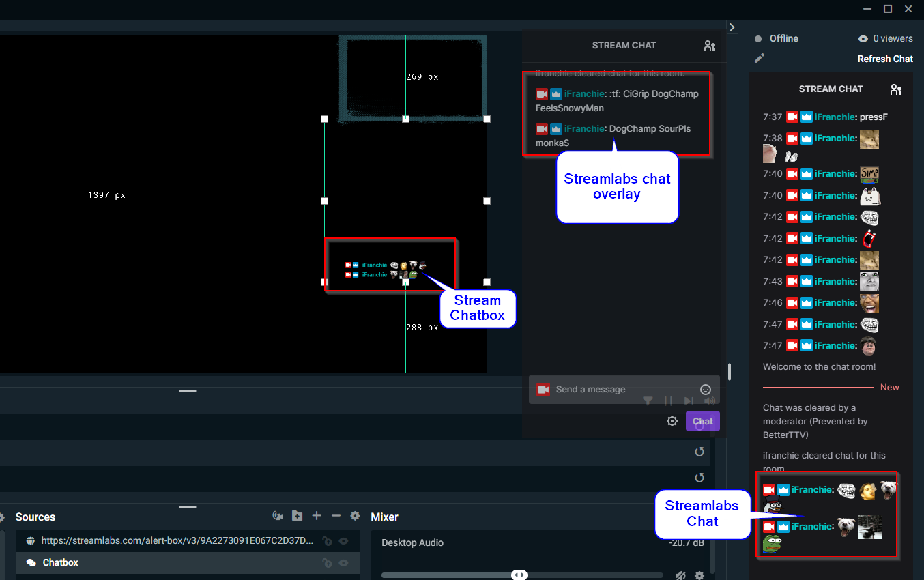Add a source folder in the Sources toolbar

297,516
